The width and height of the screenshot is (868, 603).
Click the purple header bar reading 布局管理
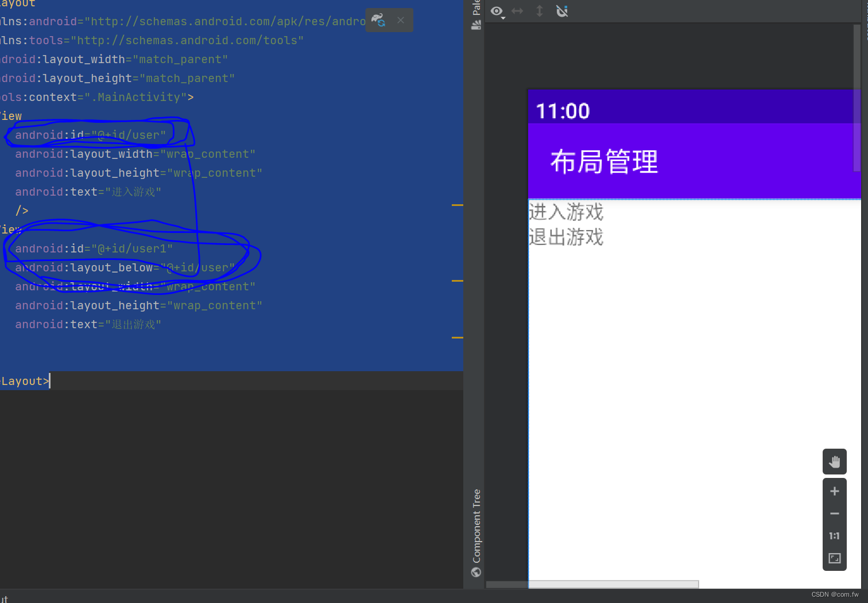click(603, 161)
